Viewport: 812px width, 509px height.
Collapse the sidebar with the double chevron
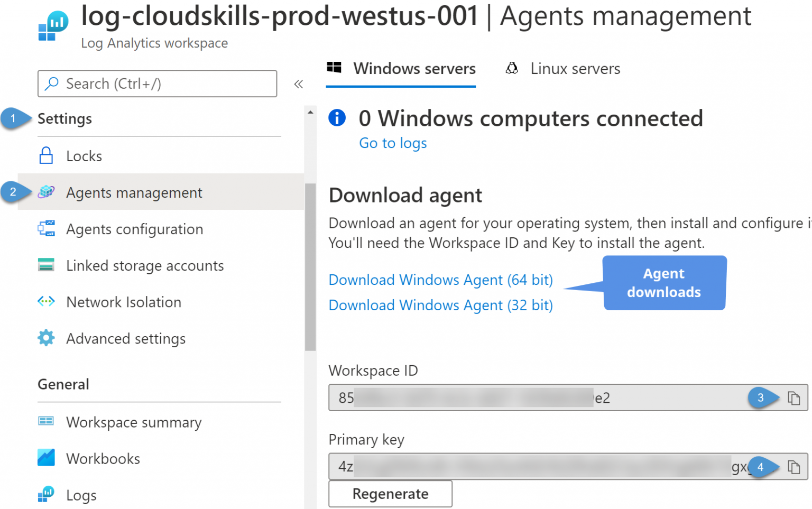click(x=299, y=84)
